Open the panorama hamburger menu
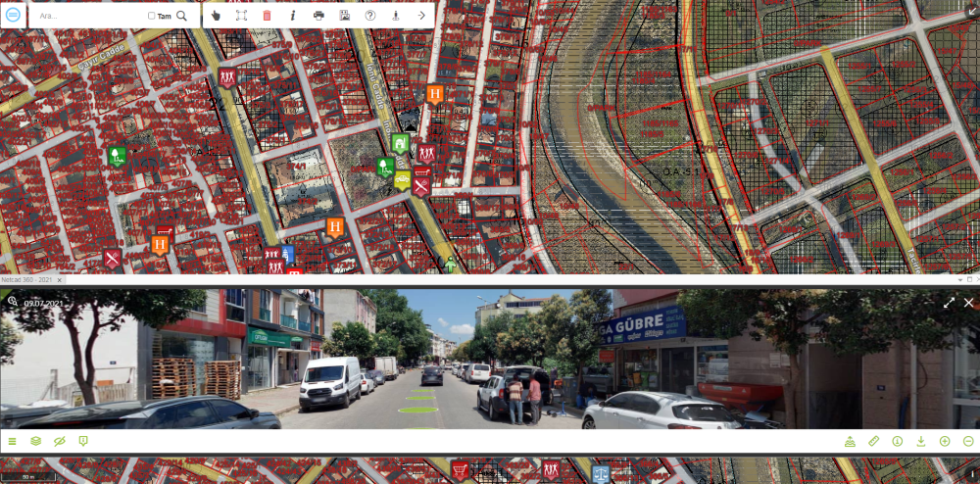Screen dimensions: 980x484 12,441
